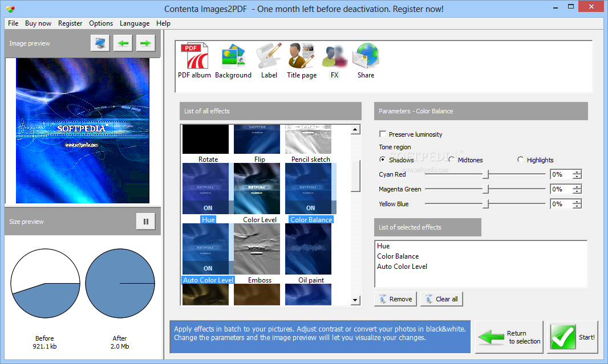This screenshot has width=608, height=364.
Task: Click the Yellow Blue percentage field
Action: coord(561,204)
